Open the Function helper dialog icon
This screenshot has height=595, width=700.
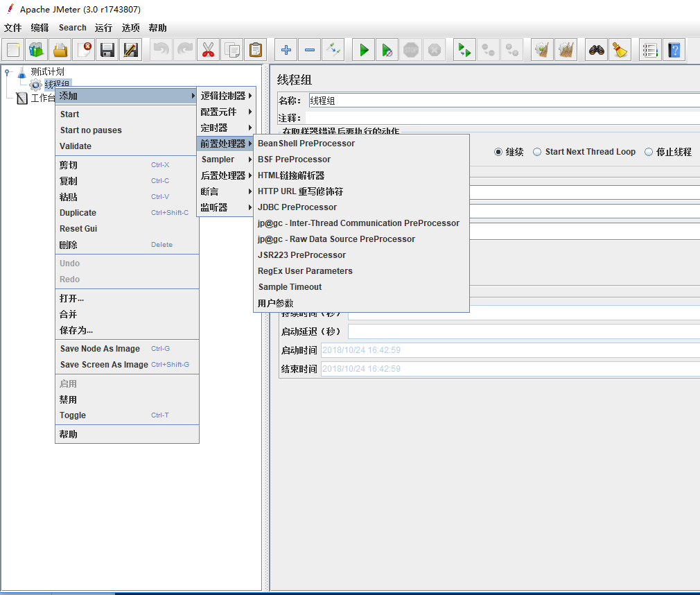651,50
